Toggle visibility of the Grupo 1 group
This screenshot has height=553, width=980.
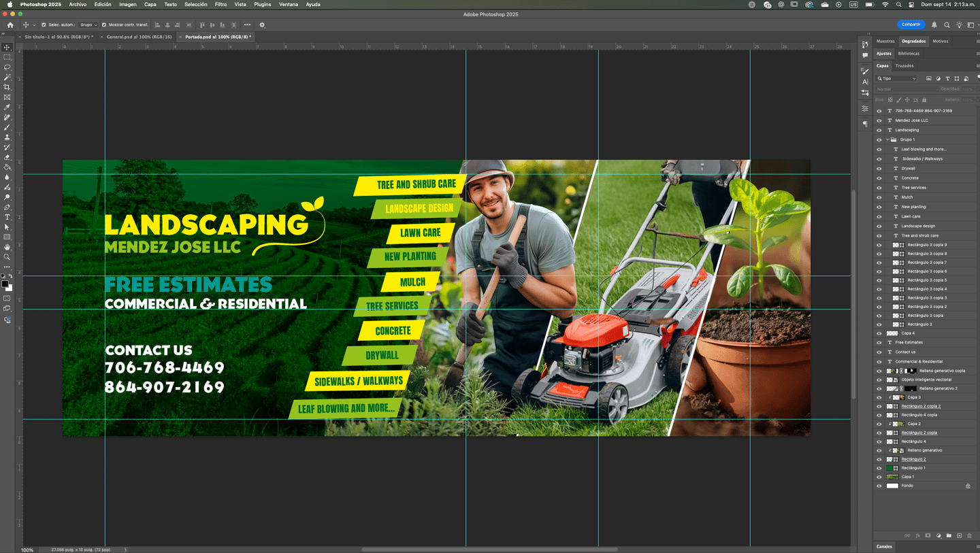coord(879,139)
